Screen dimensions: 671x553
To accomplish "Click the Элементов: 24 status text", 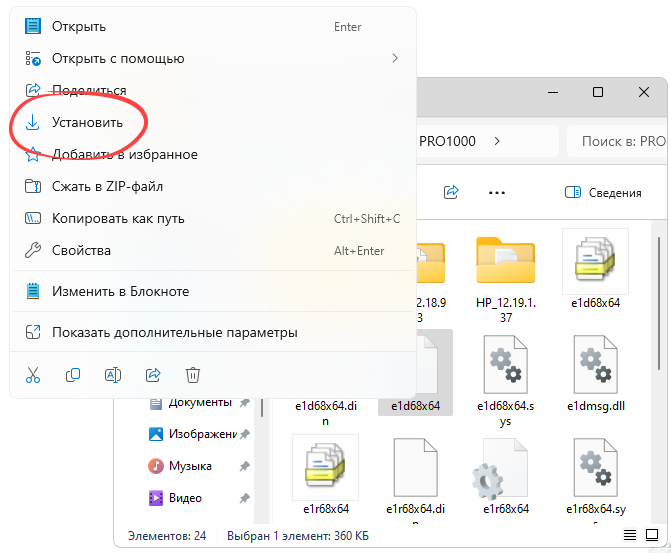I will tap(167, 535).
